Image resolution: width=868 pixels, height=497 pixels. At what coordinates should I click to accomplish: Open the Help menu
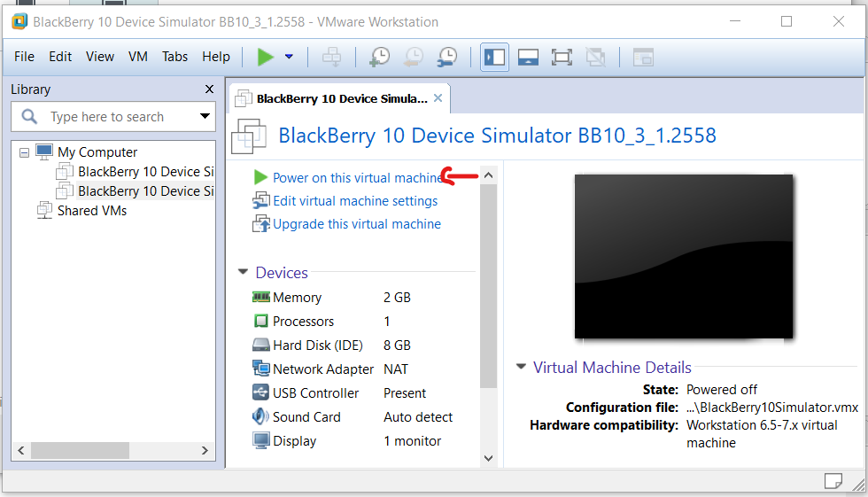(216, 57)
